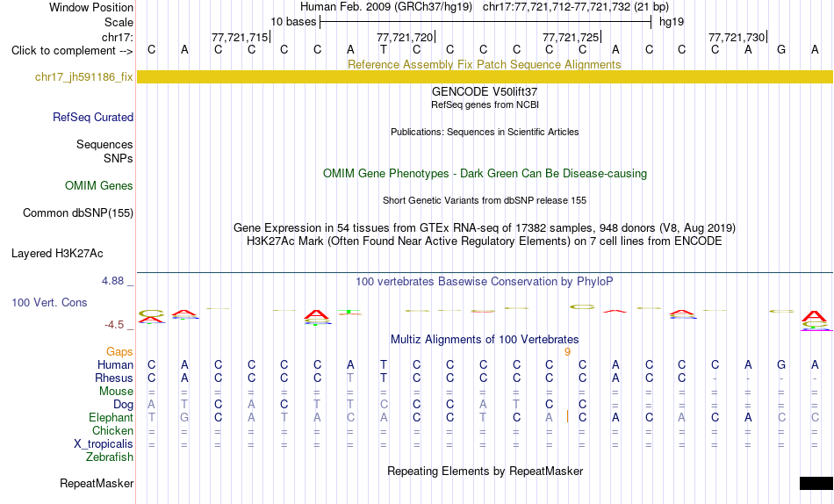Open the chr17_jh591186_fix track label
Viewport: 834px width, 504px height.
click(x=83, y=77)
